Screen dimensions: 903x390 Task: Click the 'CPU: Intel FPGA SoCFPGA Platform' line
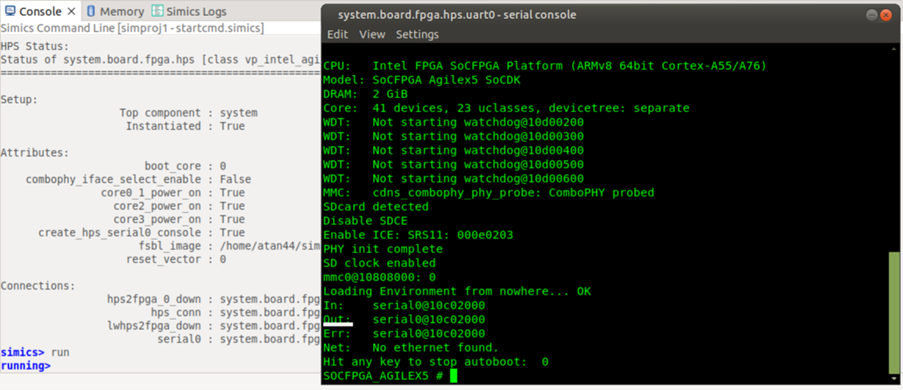tap(545, 66)
